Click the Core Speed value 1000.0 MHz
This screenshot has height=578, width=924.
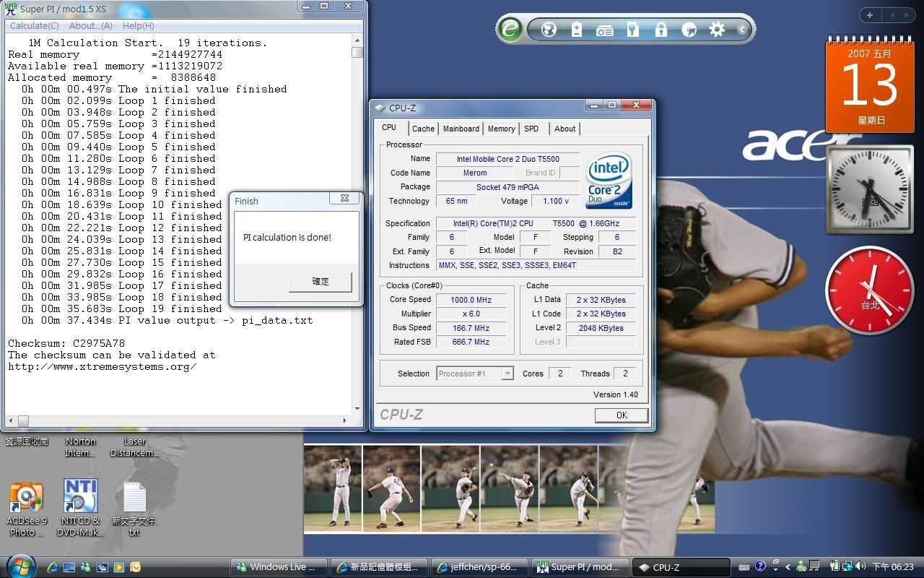click(x=471, y=300)
